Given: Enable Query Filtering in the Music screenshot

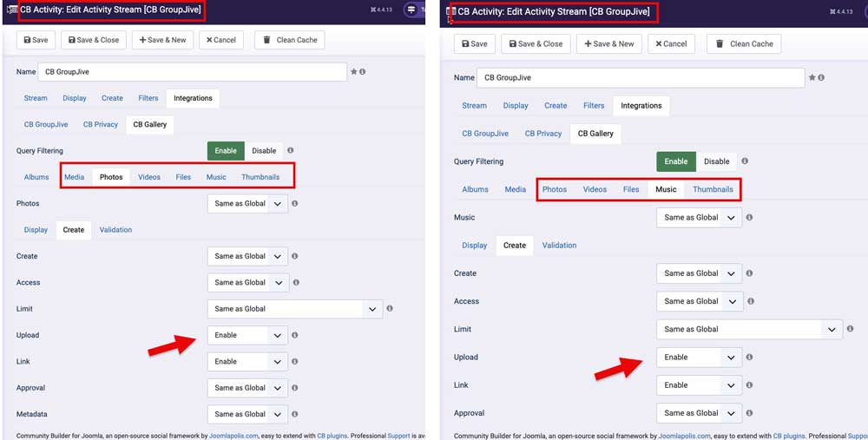Looking at the screenshot, I should point(676,161).
